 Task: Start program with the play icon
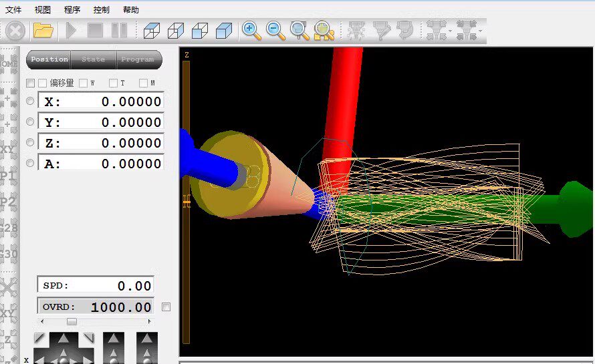pyautogui.click(x=71, y=30)
